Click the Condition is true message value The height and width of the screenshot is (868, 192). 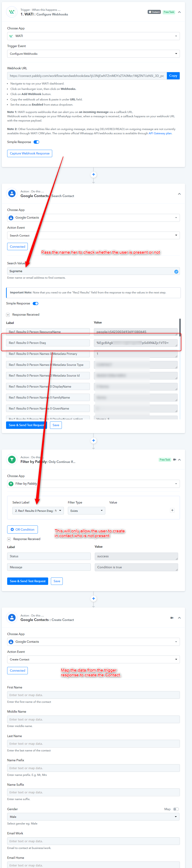136,567
